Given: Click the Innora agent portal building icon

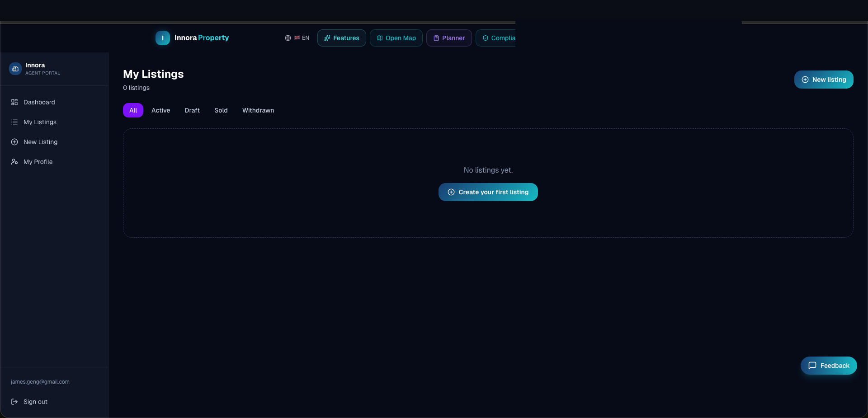Looking at the screenshot, I should point(15,69).
